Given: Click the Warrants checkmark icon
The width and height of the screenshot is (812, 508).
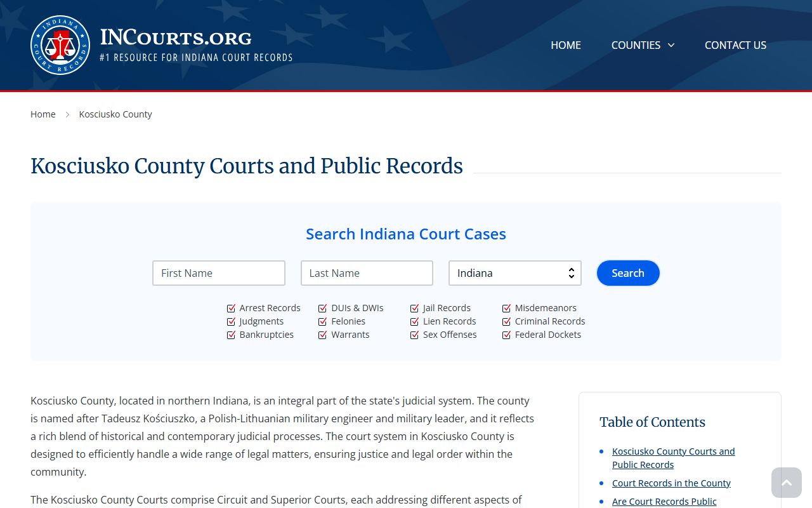Looking at the screenshot, I should [x=323, y=335].
